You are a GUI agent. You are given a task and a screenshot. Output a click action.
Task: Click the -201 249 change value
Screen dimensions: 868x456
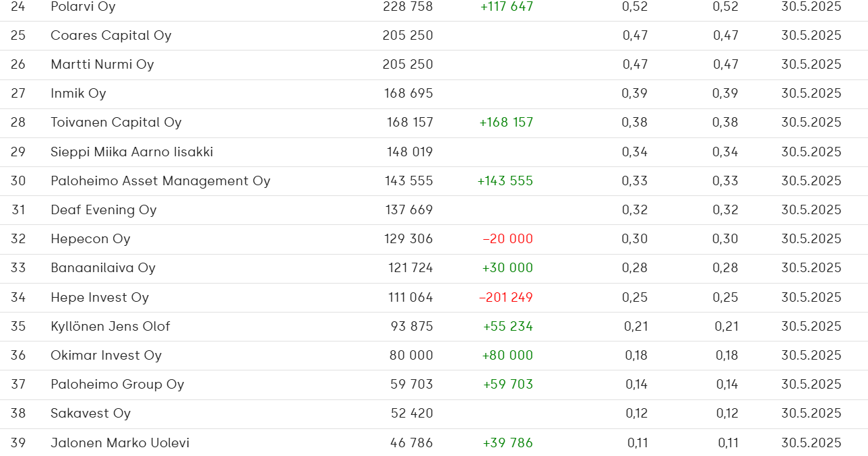[x=506, y=298]
